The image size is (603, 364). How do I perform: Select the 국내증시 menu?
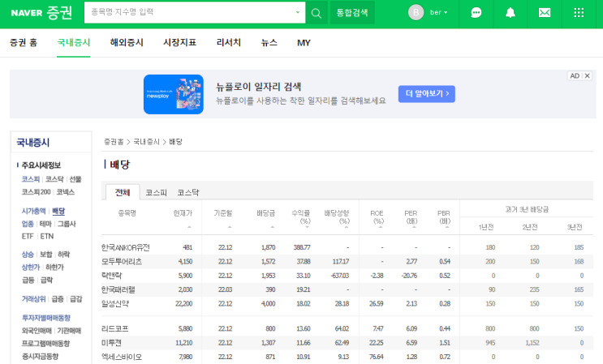[74, 43]
